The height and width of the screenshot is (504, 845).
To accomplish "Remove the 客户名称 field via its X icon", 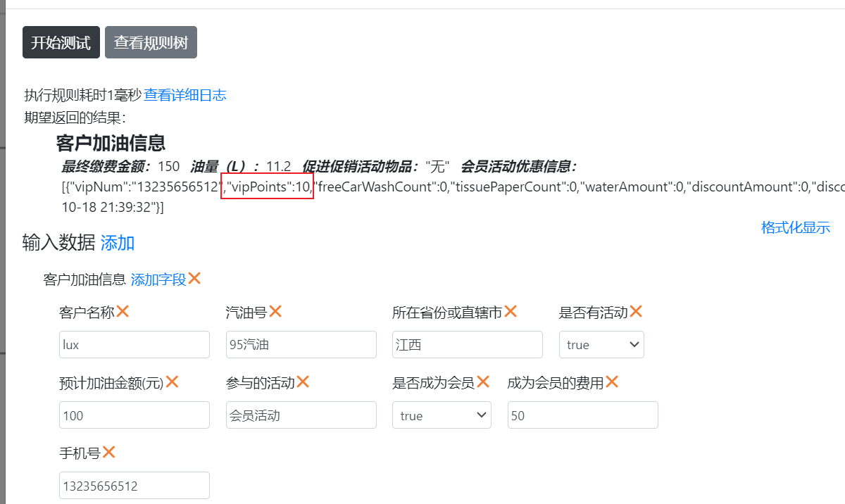I will 123,311.
